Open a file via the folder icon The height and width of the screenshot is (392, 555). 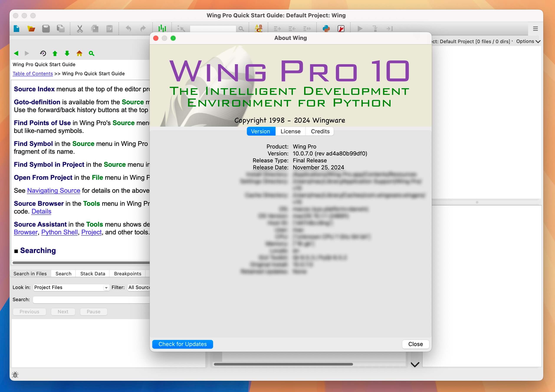tap(31, 29)
